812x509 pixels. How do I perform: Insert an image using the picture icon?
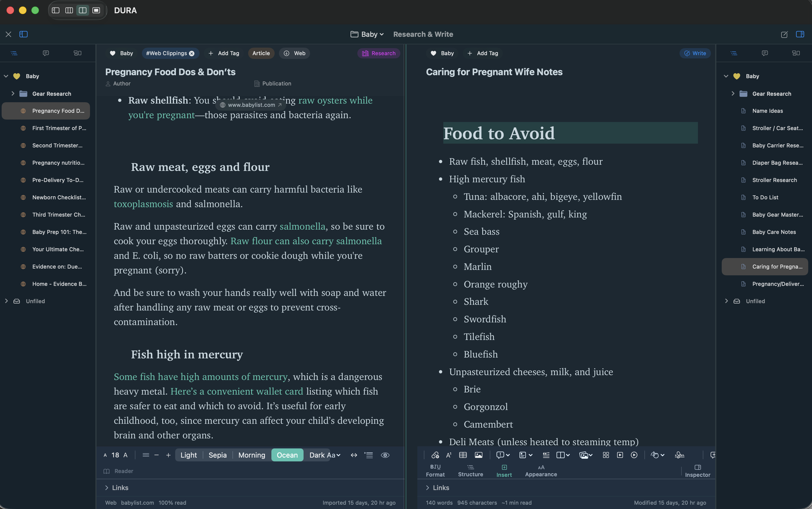tap(478, 455)
